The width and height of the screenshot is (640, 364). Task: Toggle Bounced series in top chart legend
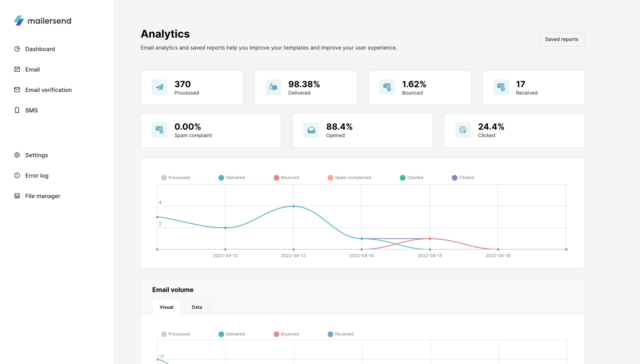pos(286,178)
